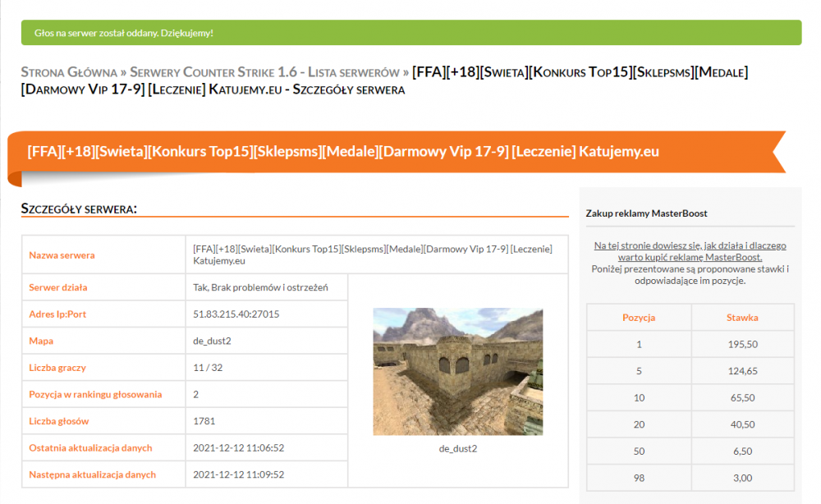Open the Strona Główna breadcrumb link
Image resolution: width=821 pixels, height=504 pixels.
point(69,71)
